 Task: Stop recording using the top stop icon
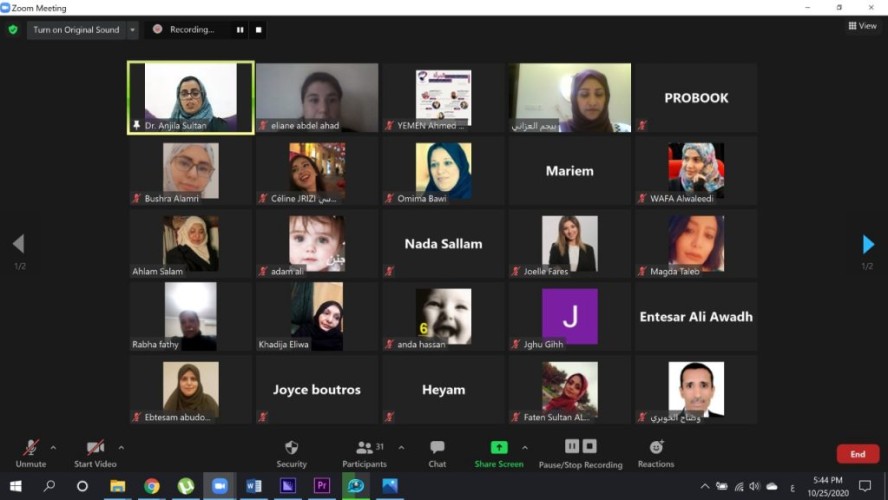pos(259,30)
